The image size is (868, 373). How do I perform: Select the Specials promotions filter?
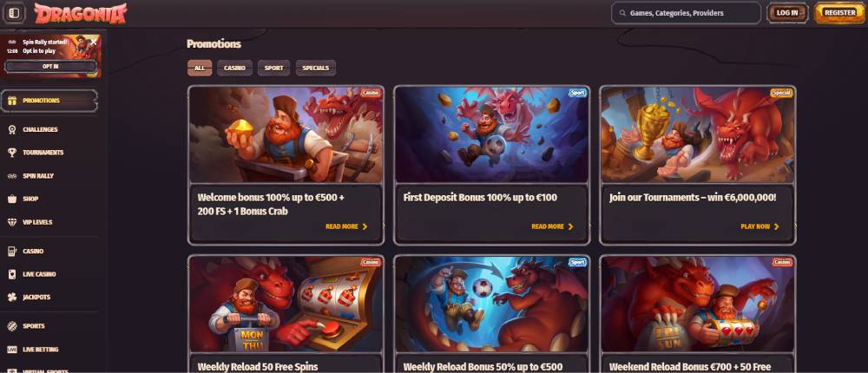click(x=316, y=68)
